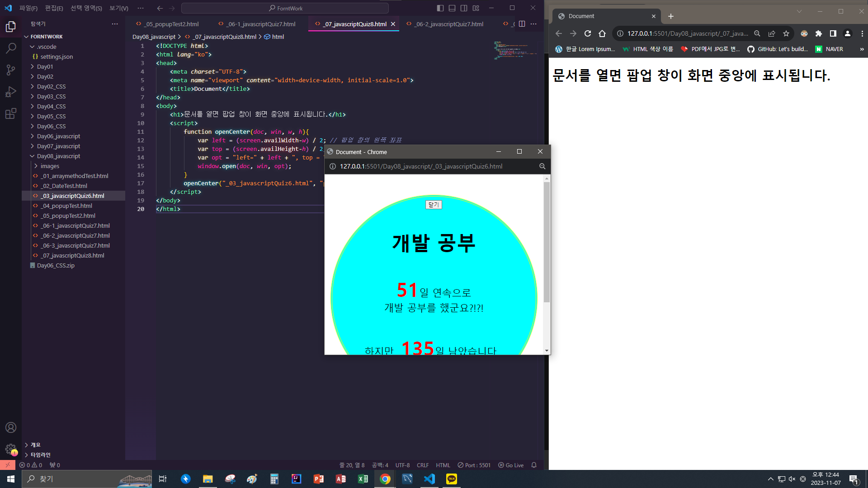Image resolution: width=868 pixels, height=488 pixels.
Task: Click the Go Live status bar button
Action: pos(511,465)
